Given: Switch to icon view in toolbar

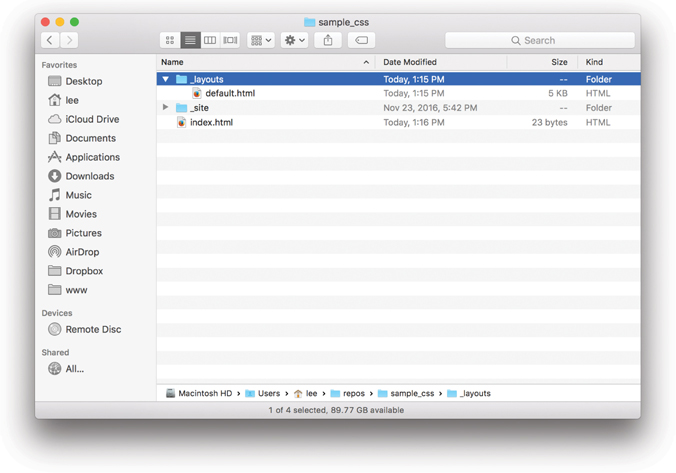Looking at the screenshot, I should tap(170, 40).
